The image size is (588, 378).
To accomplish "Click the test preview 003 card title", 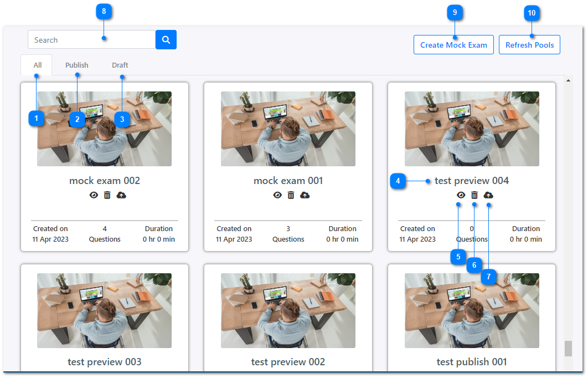I will tap(105, 362).
